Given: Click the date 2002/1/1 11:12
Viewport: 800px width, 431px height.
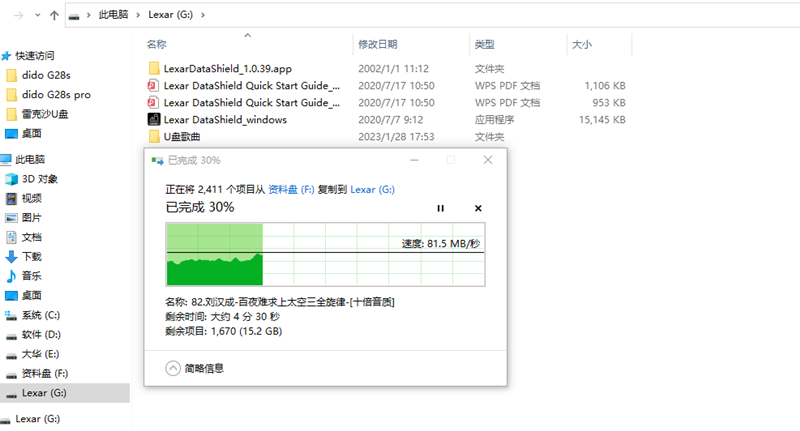Looking at the screenshot, I should click(393, 68).
